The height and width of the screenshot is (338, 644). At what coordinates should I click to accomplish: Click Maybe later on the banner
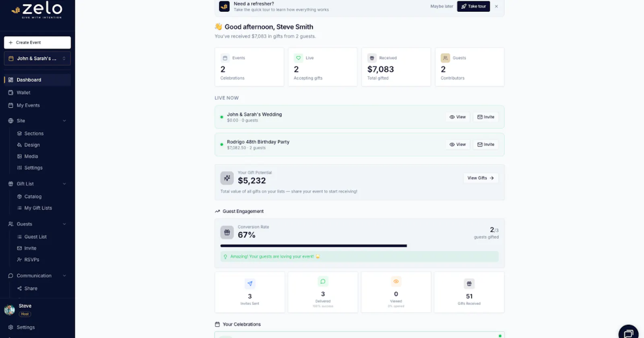(x=442, y=6)
